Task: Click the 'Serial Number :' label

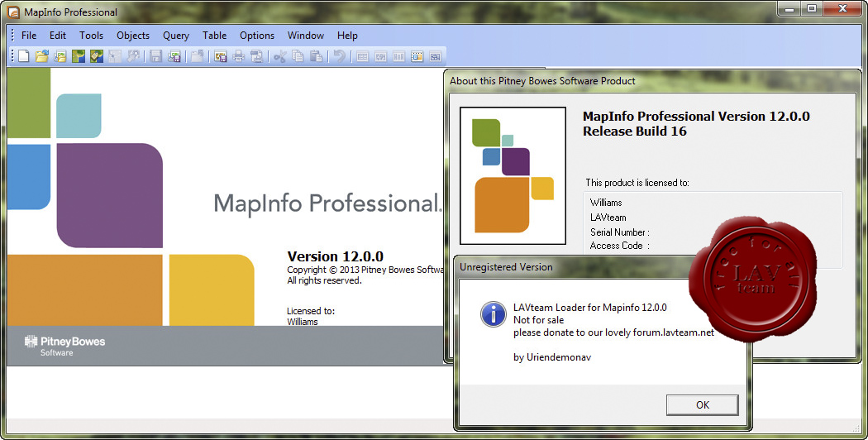Action: point(619,232)
